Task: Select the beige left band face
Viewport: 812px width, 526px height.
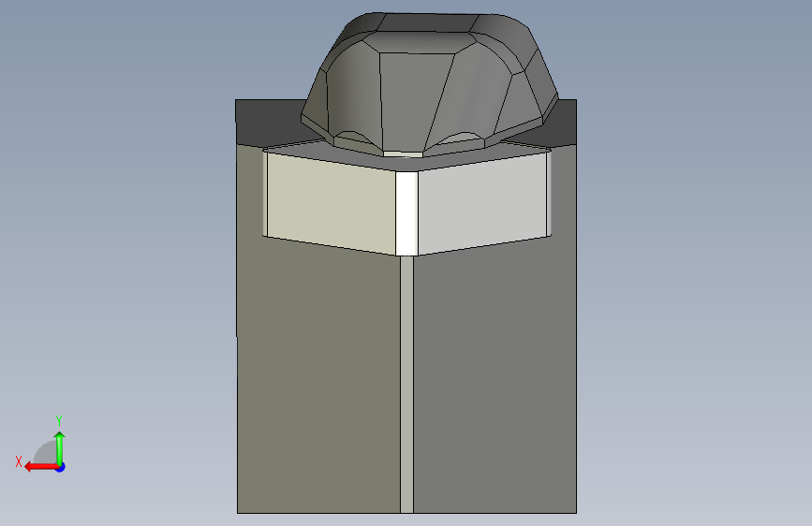Action: coord(332,204)
